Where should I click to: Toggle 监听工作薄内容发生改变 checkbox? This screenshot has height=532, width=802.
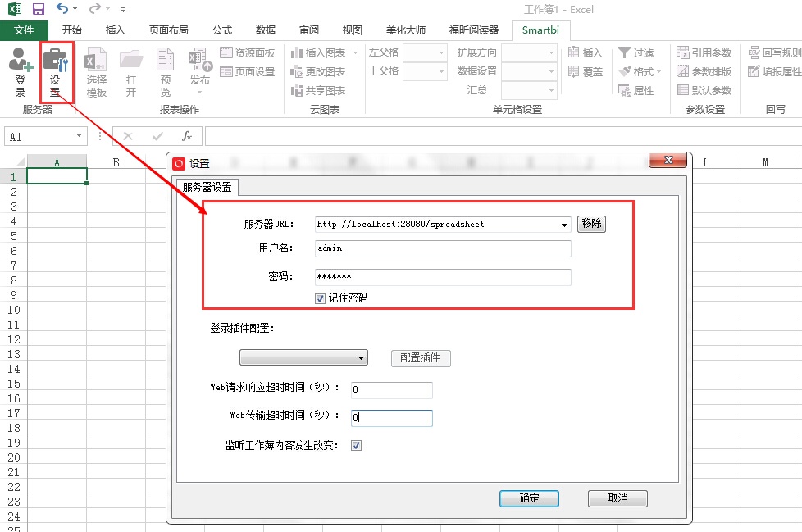(x=356, y=446)
